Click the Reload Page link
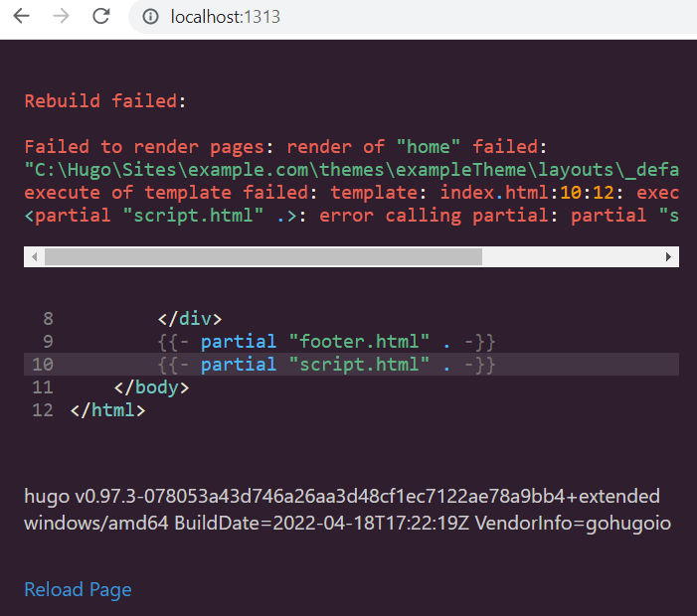The height and width of the screenshot is (616, 697). click(x=78, y=590)
